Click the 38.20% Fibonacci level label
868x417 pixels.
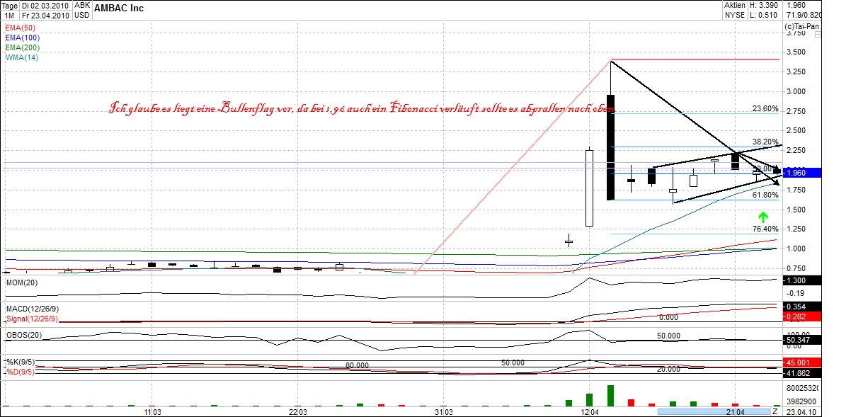[765, 142]
